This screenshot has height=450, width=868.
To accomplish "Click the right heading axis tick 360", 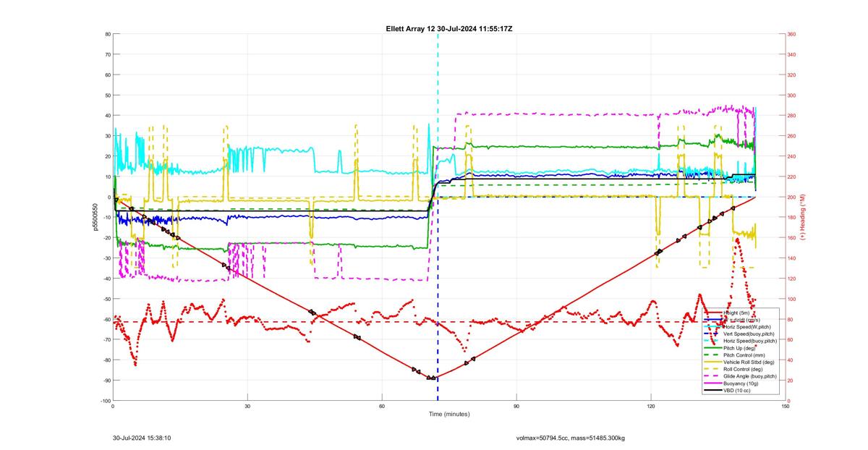I will click(792, 34).
